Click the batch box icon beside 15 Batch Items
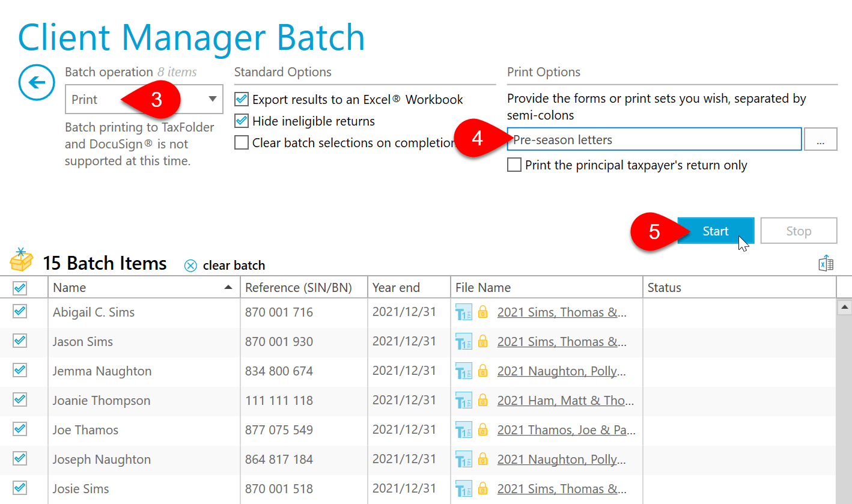Viewport: 852px width, 504px height. (22, 260)
